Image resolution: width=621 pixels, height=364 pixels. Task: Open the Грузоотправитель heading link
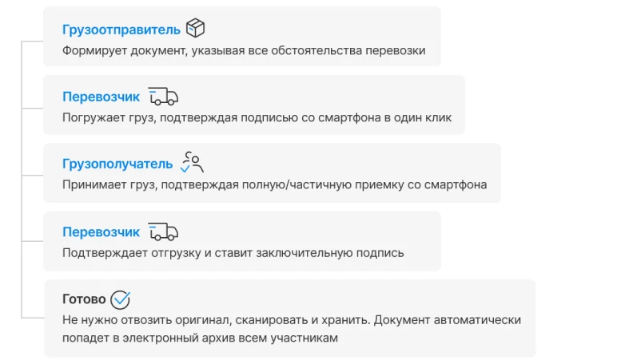pos(121,30)
